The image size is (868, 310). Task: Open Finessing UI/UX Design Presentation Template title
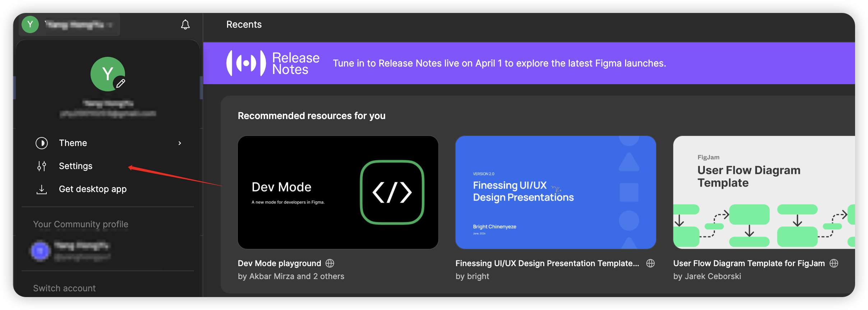(x=547, y=263)
